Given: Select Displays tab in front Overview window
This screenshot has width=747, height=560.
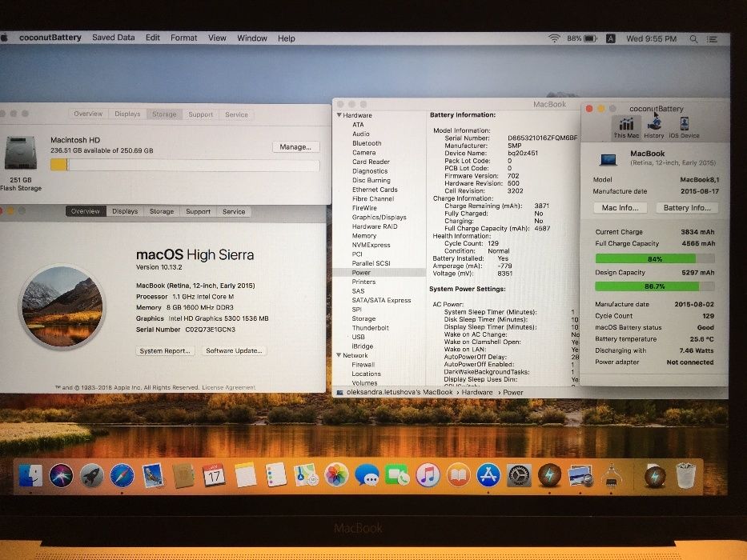Looking at the screenshot, I should pyautogui.click(x=125, y=211).
